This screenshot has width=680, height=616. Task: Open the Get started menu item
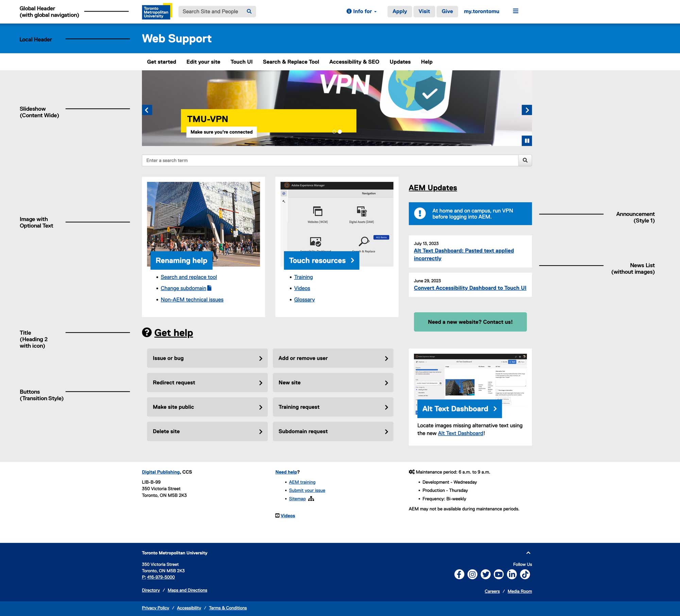(x=161, y=62)
